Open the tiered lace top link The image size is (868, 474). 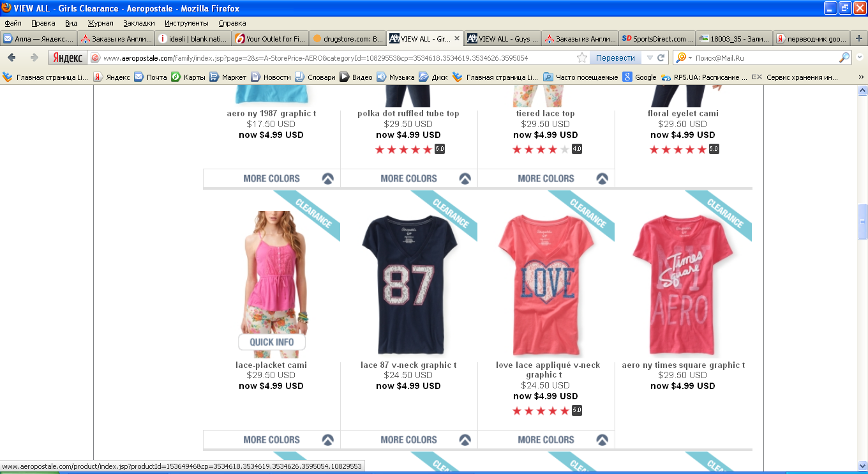tap(546, 114)
